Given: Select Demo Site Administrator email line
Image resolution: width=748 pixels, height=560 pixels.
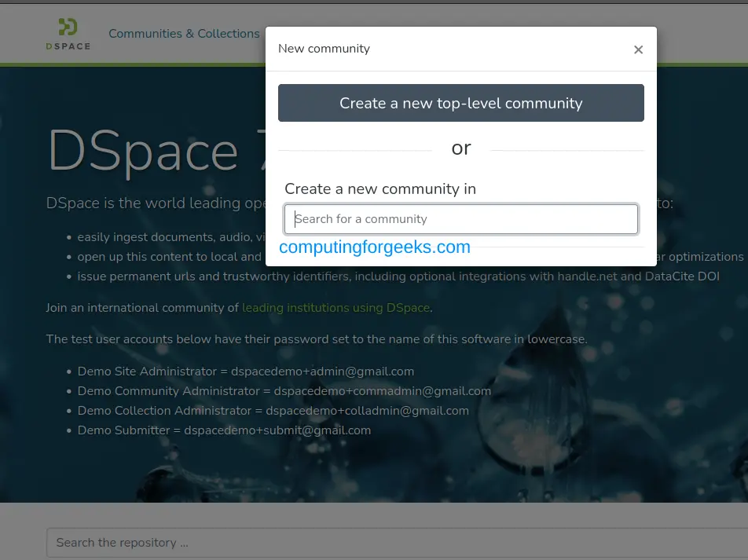Looking at the screenshot, I should pyautogui.click(x=246, y=371).
